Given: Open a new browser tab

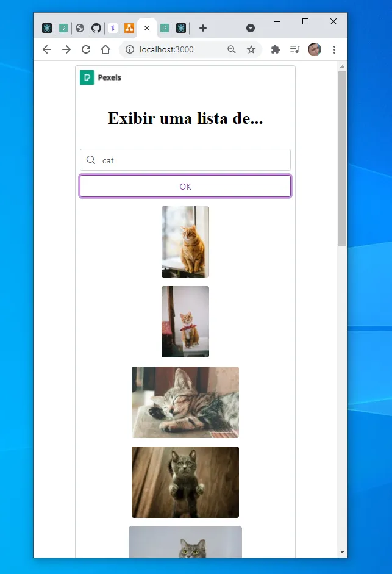Looking at the screenshot, I should 203,28.
